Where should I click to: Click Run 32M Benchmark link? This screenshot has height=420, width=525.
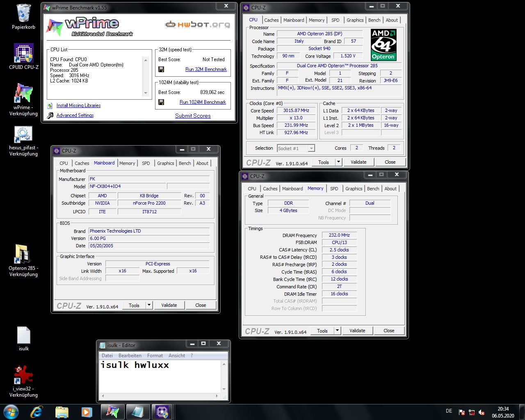tap(206, 69)
